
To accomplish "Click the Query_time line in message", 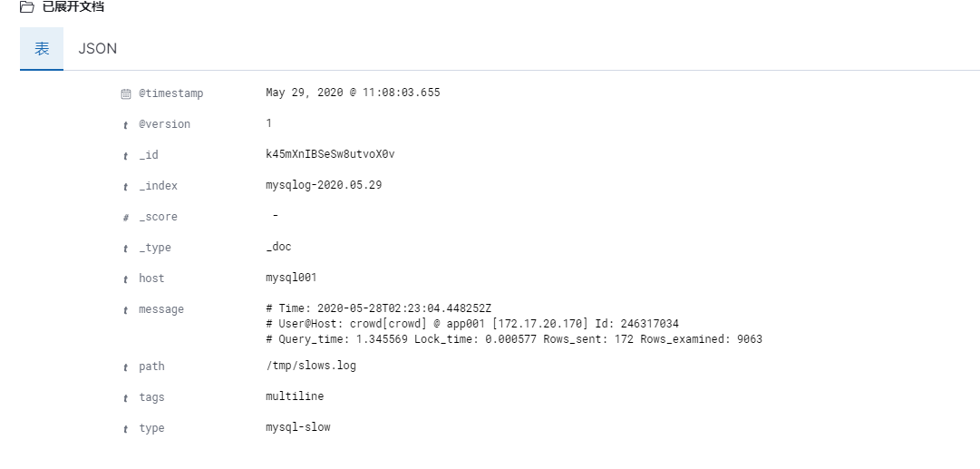I will [x=514, y=339].
